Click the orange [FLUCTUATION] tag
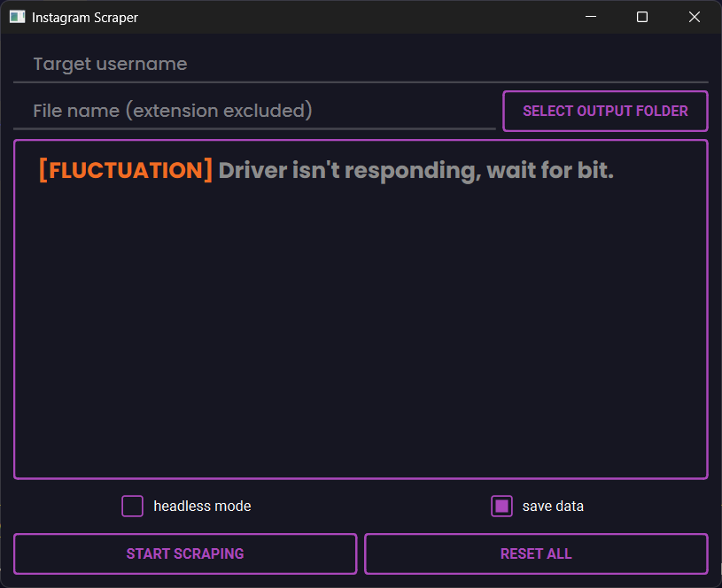This screenshot has width=722, height=588. [126, 170]
